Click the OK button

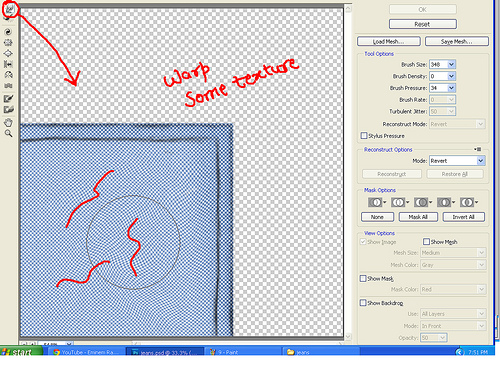[x=423, y=9]
